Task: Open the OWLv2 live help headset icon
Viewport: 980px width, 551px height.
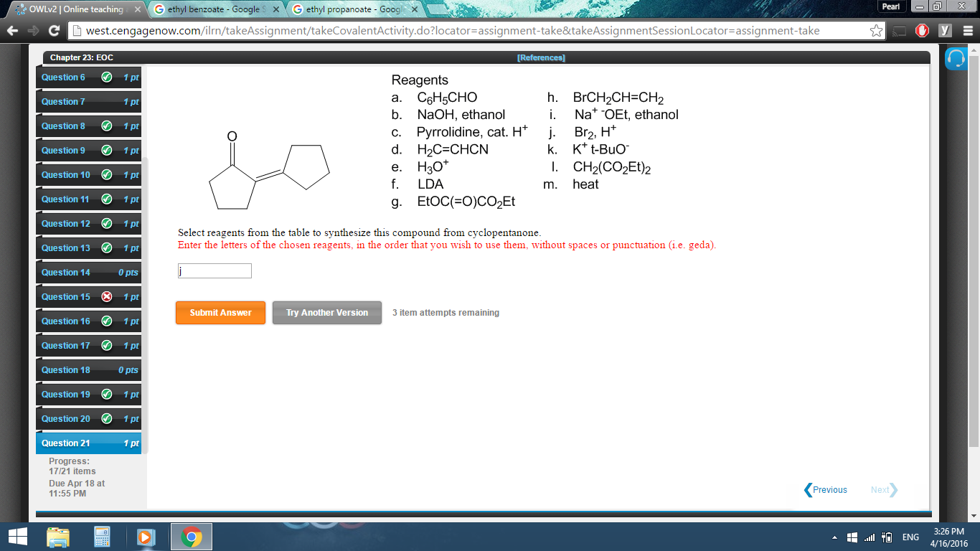Action: pos(956,59)
